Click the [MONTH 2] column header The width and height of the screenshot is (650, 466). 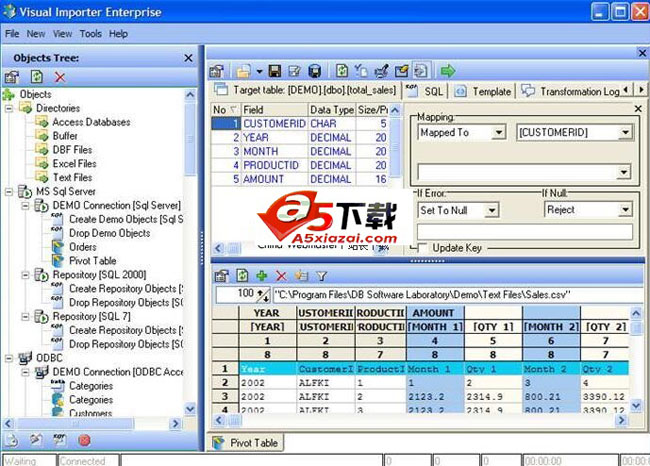(x=551, y=327)
